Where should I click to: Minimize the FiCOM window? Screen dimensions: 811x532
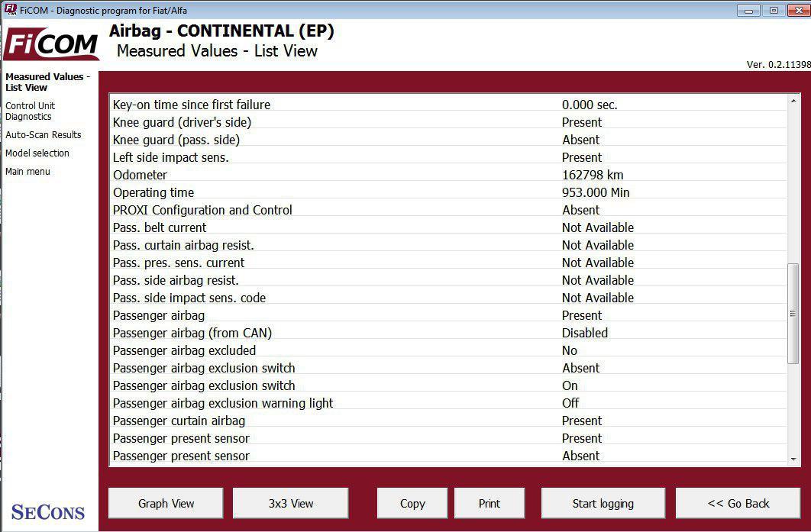click(748, 11)
